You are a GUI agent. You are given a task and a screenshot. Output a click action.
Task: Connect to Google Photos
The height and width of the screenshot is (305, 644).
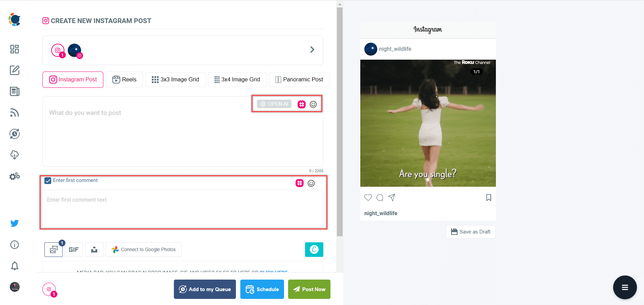pos(143,249)
